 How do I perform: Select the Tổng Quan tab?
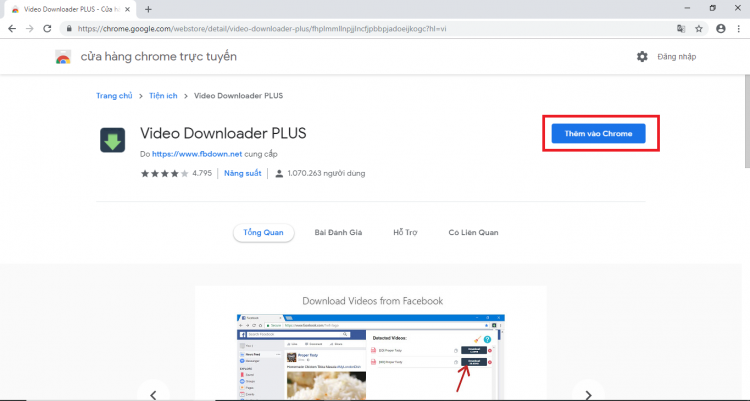pyautogui.click(x=264, y=233)
